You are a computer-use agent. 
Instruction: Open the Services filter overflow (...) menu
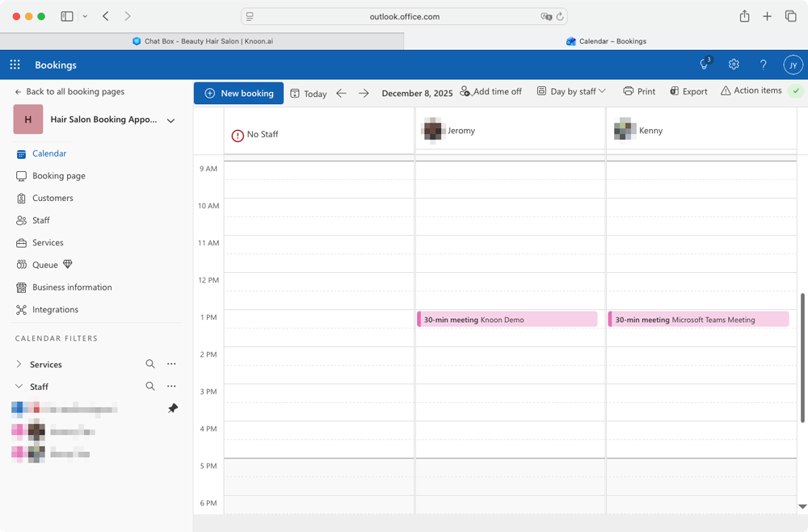[x=171, y=364]
